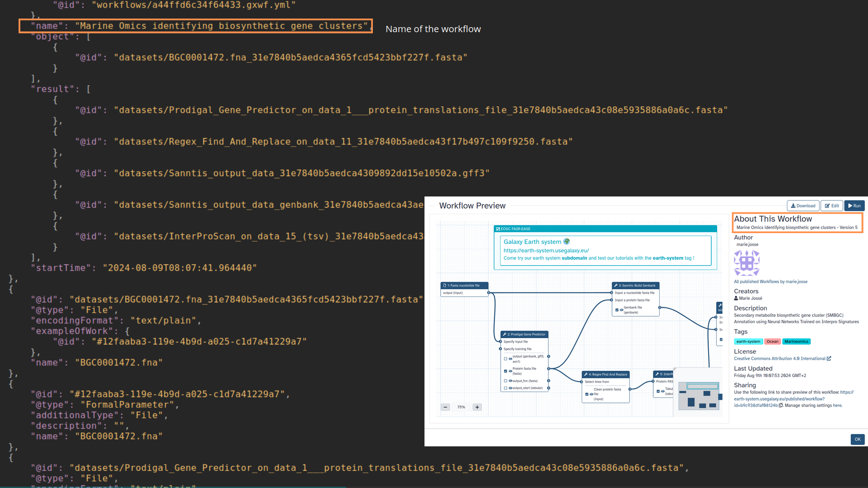Screen dimensions: 868x488
Task: Open the workflow with the Edit button
Action: [831, 206]
